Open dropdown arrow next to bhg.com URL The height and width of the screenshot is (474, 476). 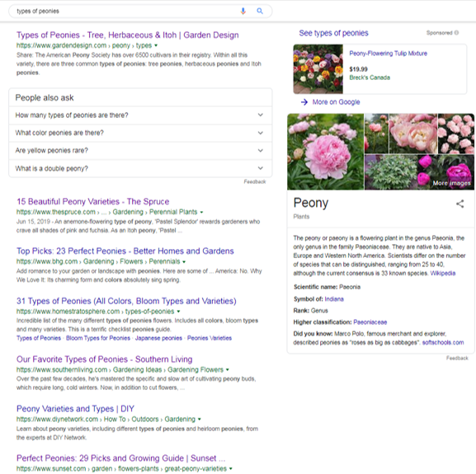(184, 261)
